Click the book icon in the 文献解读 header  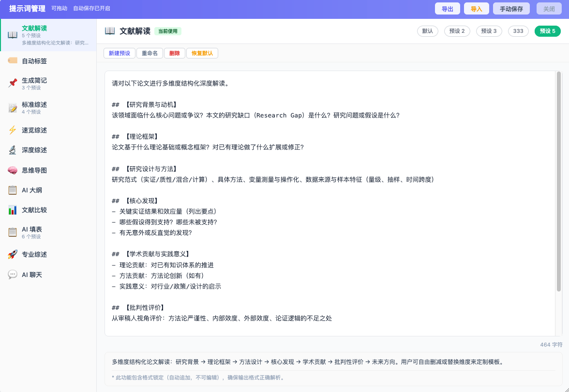tap(109, 31)
